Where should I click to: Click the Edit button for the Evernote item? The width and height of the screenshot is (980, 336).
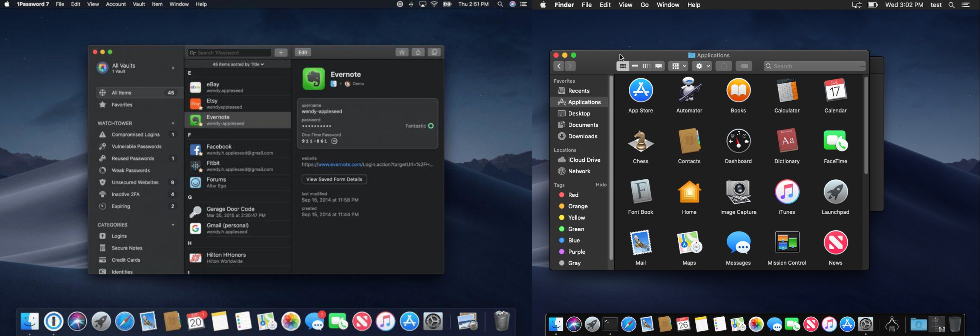pyautogui.click(x=303, y=53)
